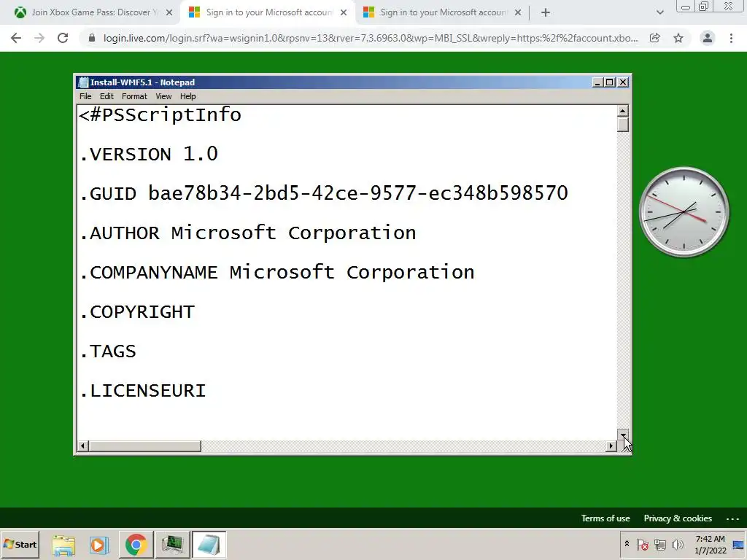This screenshot has width=747, height=560.
Task: Open the Notepad Help menu
Action: point(187,96)
